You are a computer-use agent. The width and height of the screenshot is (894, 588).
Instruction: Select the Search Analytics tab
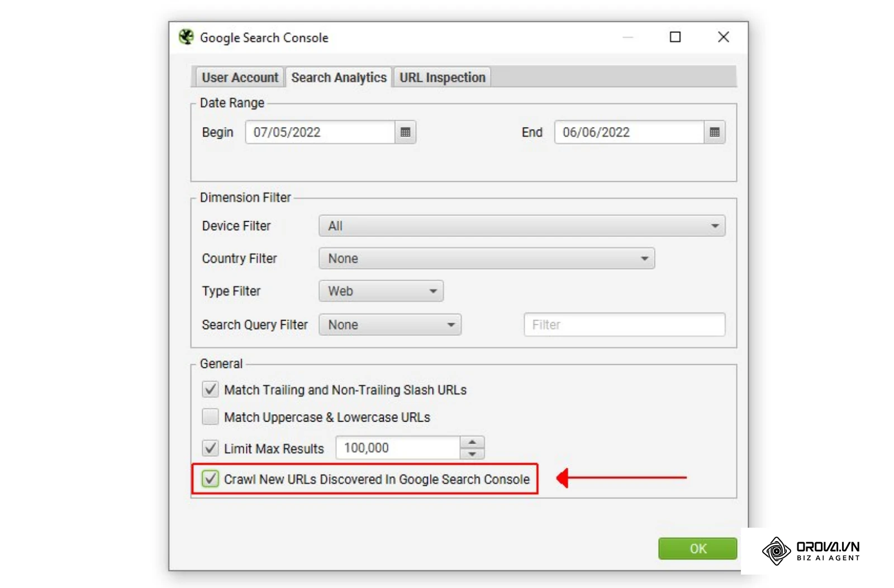point(339,77)
